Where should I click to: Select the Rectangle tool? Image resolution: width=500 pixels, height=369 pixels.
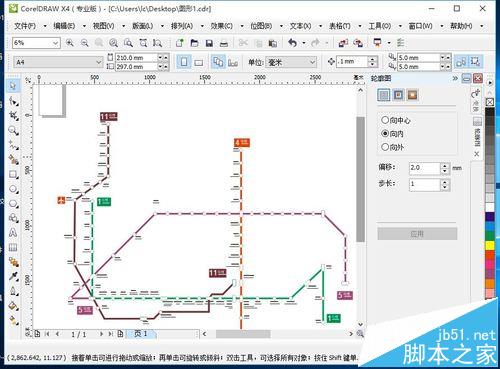(x=13, y=174)
